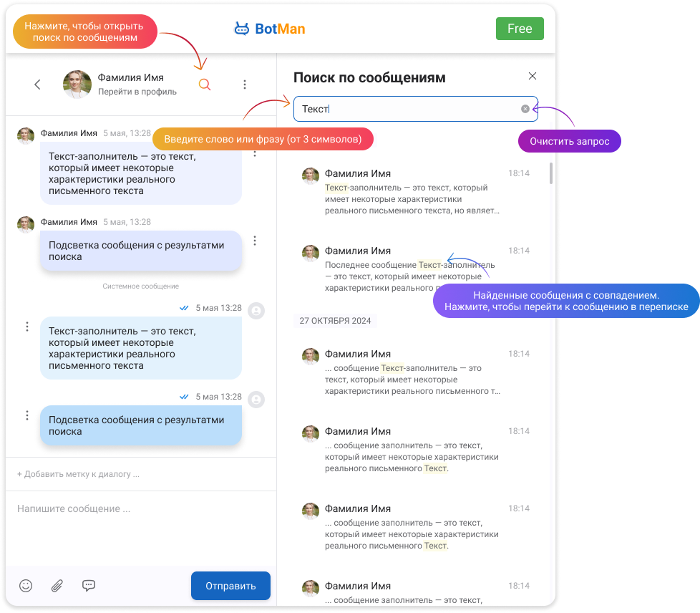The height and width of the screenshot is (613, 700).
Task: Focus the Текст search input field
Action: (415, 109)
